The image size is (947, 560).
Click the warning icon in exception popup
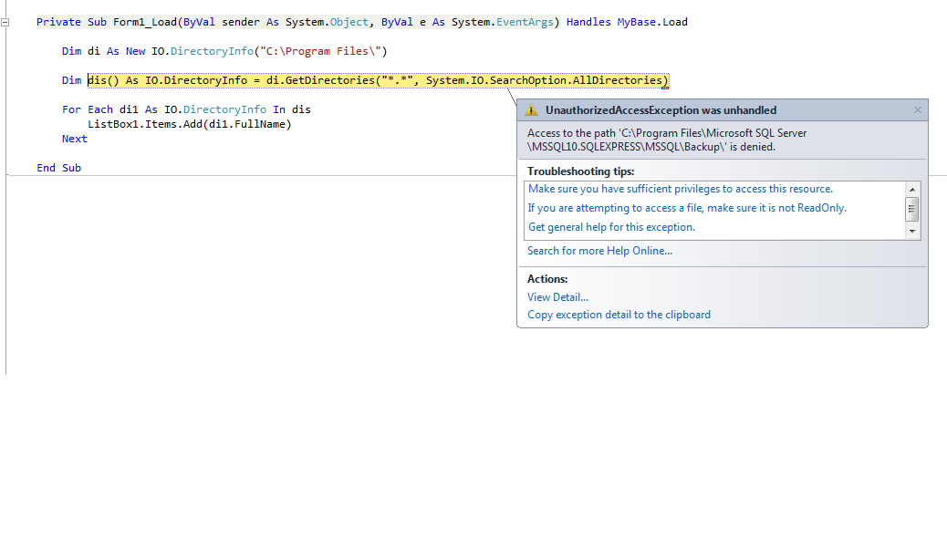click(x=532, y=110)
